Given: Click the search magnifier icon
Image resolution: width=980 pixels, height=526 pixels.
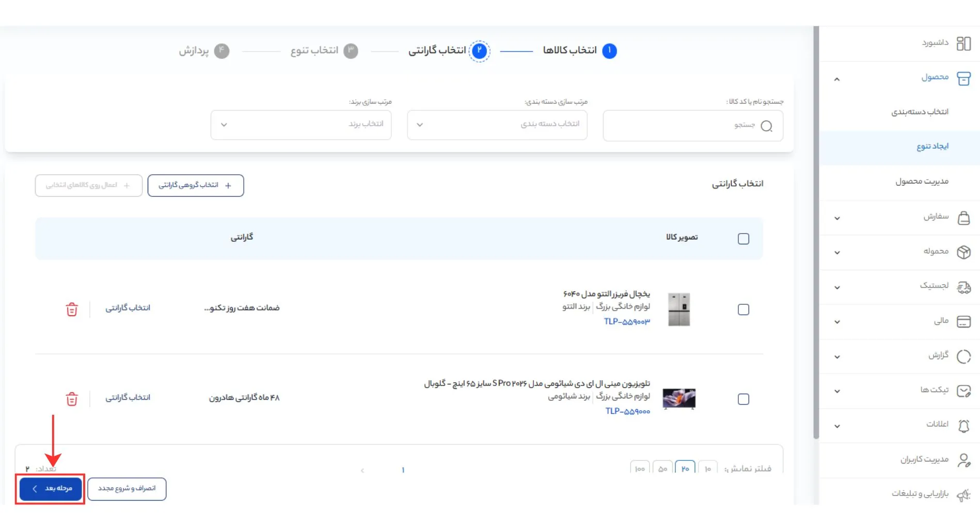Looking at the screenshot, I should tap(767, 126).
